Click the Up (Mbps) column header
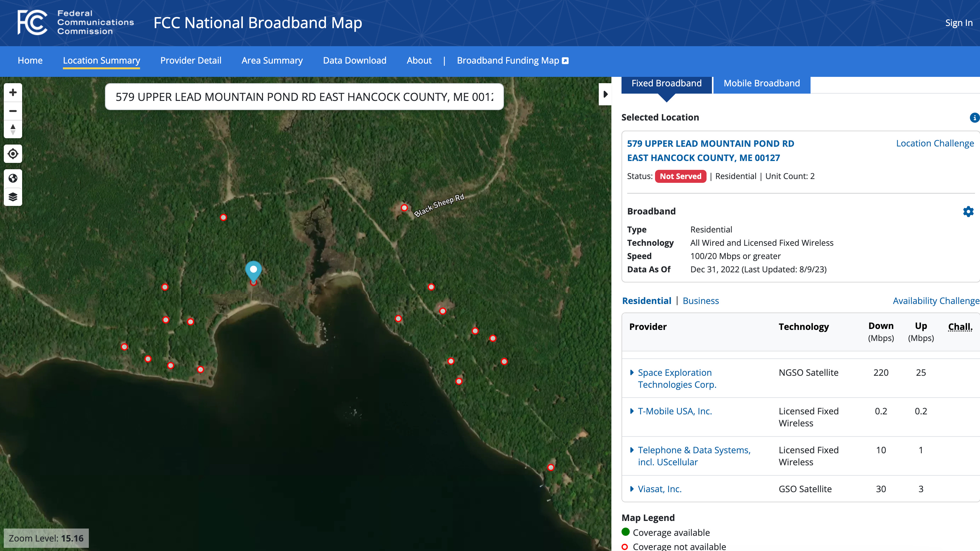 click(x=921, y=332)
